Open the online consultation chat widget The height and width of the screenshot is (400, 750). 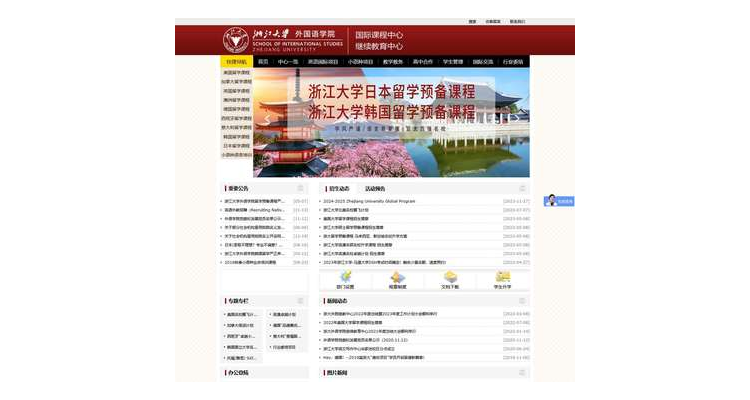pyautogui.click(x=559, y=201)
